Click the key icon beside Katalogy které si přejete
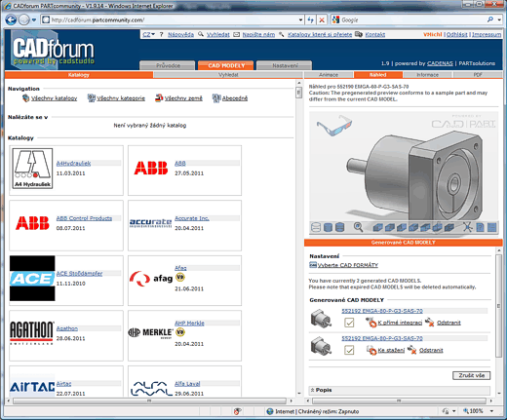Image resolution: width=507 pixels, height=420 pixels. [x=282, y=34]
